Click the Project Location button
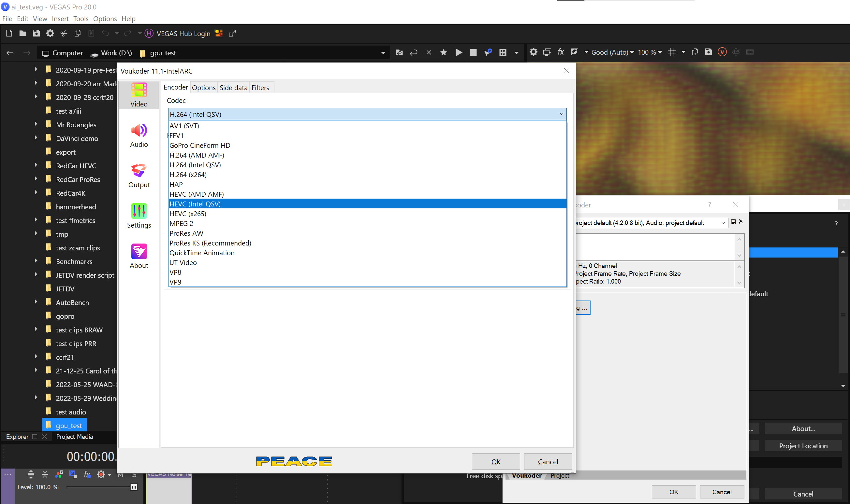850x504 pixels. coord(803,446)
